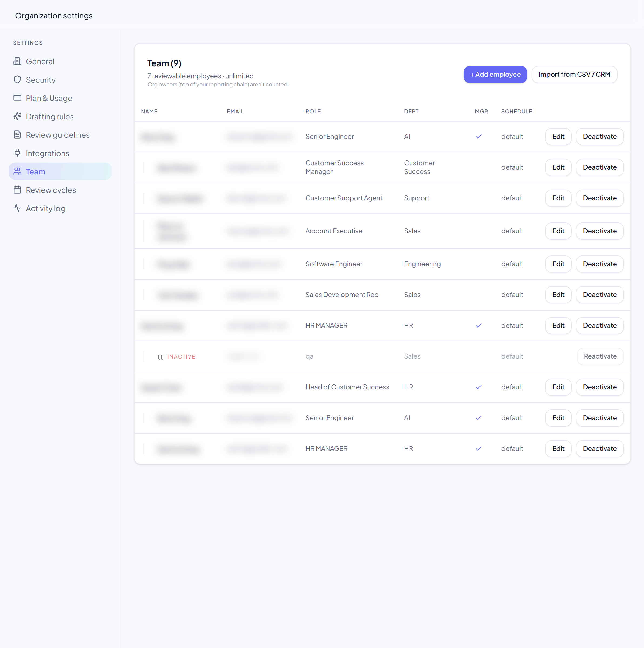This screenshot has height=648, width=644.
Task: Click the EMAIL column header
Action: click(235, 111)
